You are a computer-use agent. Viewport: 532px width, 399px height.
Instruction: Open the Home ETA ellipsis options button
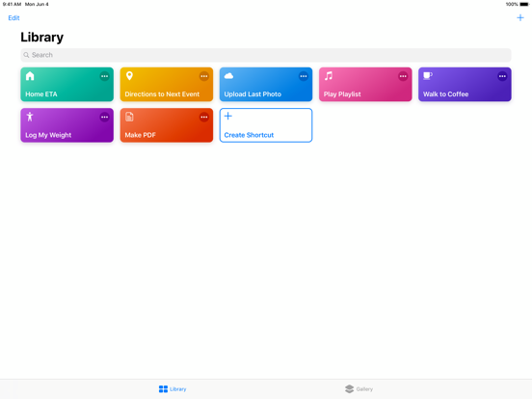pyautogui.click(x=104, y=76)
